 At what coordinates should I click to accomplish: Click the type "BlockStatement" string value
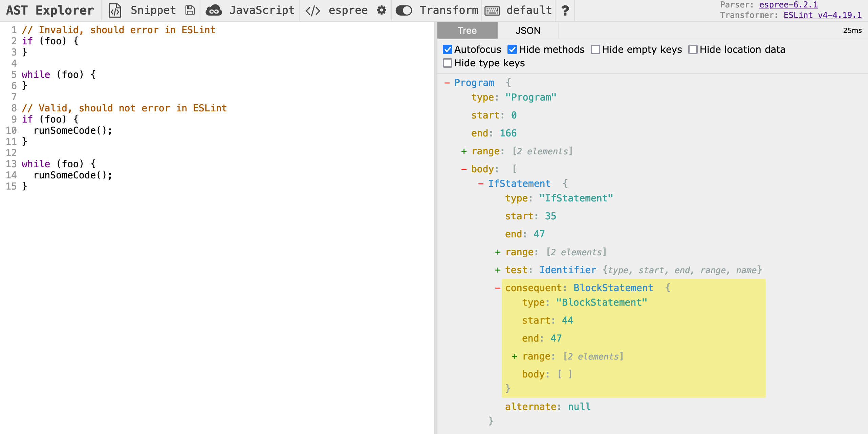tap(602, 302)
